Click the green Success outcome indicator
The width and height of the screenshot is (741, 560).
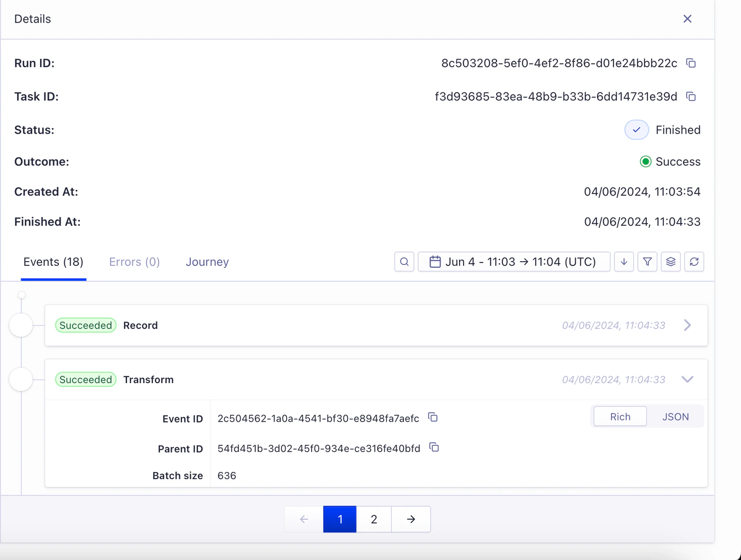[646, 162]
